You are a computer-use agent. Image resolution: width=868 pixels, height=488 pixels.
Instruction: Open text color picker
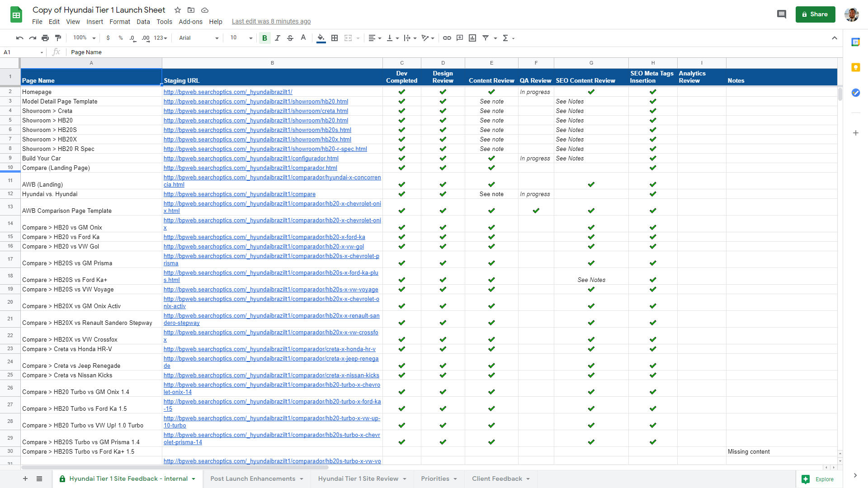303,38
